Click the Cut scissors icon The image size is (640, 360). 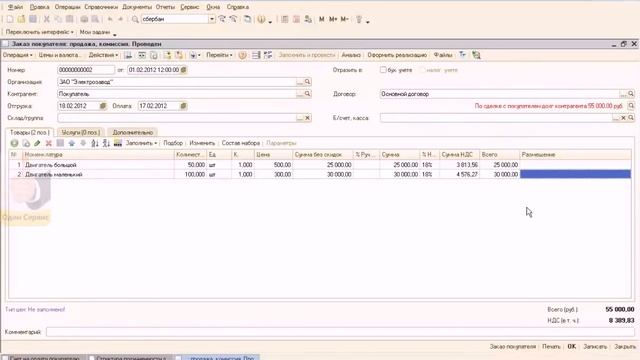pyautogui.click(x=47, y=19)
